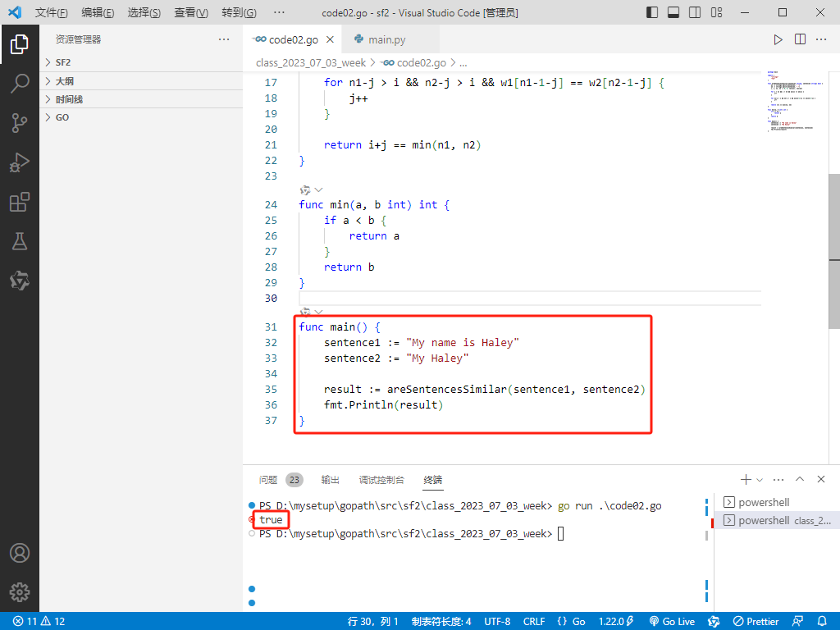
Task: Click the code minimap overview
Action: [794, 101]
